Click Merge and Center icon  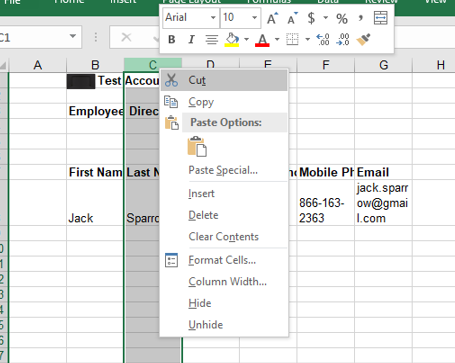coord(380,18)
